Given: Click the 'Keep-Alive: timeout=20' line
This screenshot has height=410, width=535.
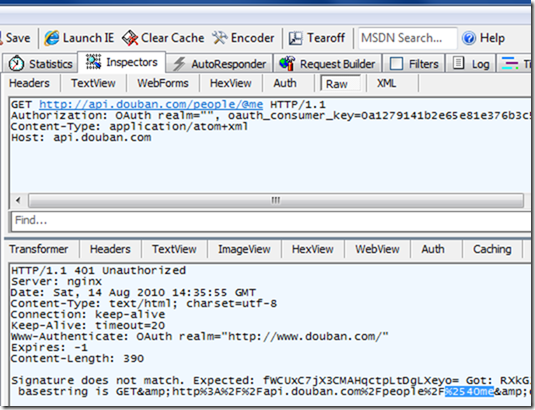Looking at the screenshot, I should click(88, 325).
